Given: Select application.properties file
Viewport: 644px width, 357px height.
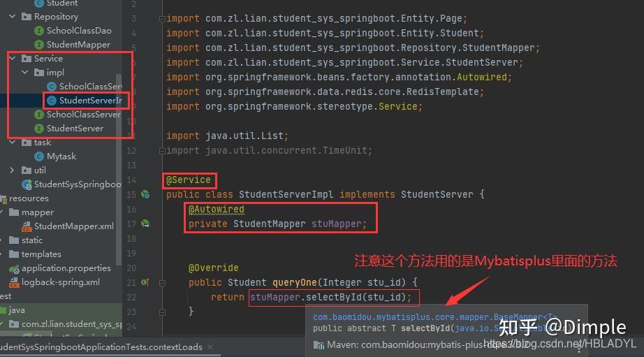Looking at the screenshot, I should click(66, 268).
